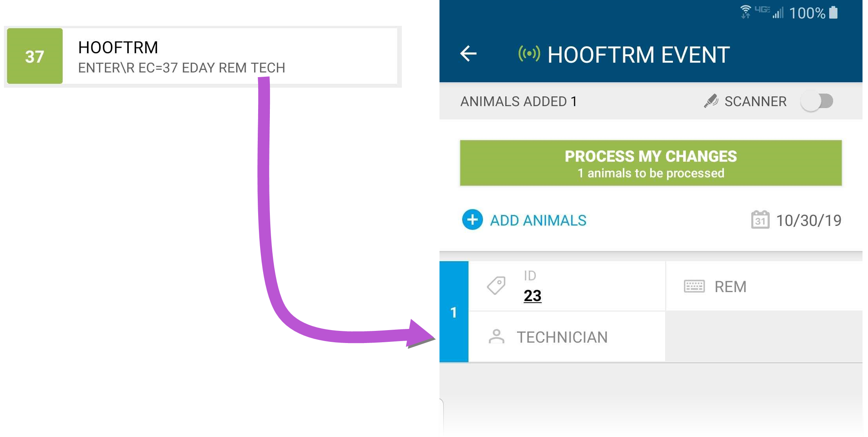The width and height of the screenshot is (868, 437).
Task: Open the calendar icon date picker
Action: click(x=760, y=220)
